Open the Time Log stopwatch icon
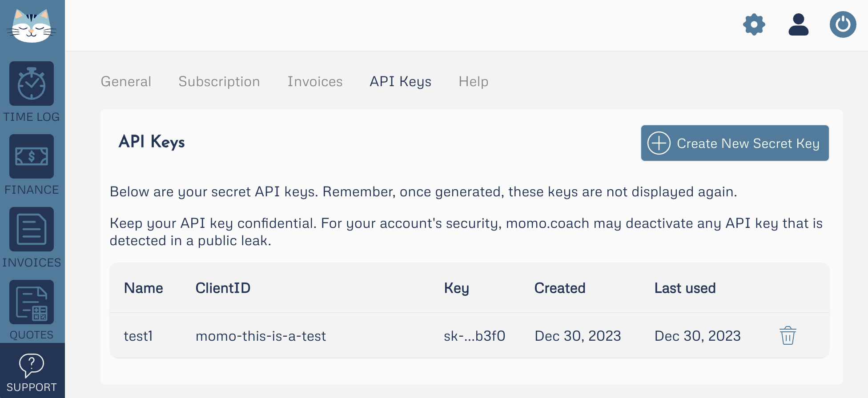The width and height of the screenshot is (868, 398). (x=32, y=84)
